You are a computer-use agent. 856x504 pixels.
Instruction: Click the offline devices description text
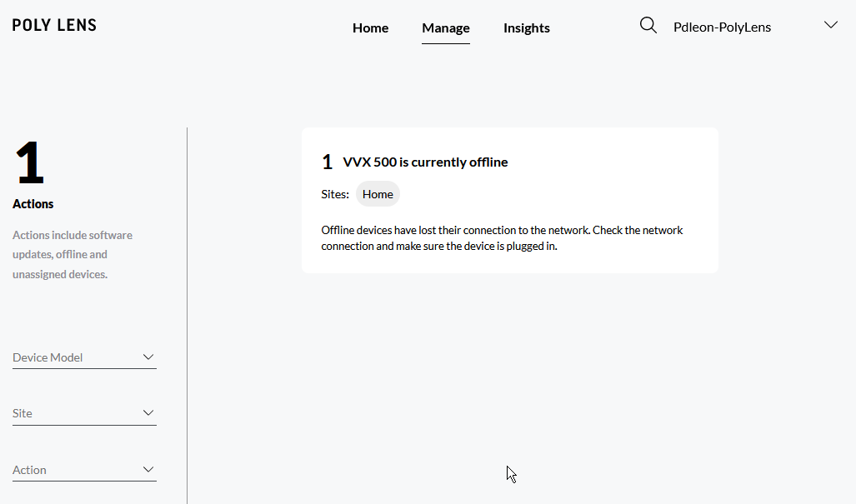[x=502, y=237]
